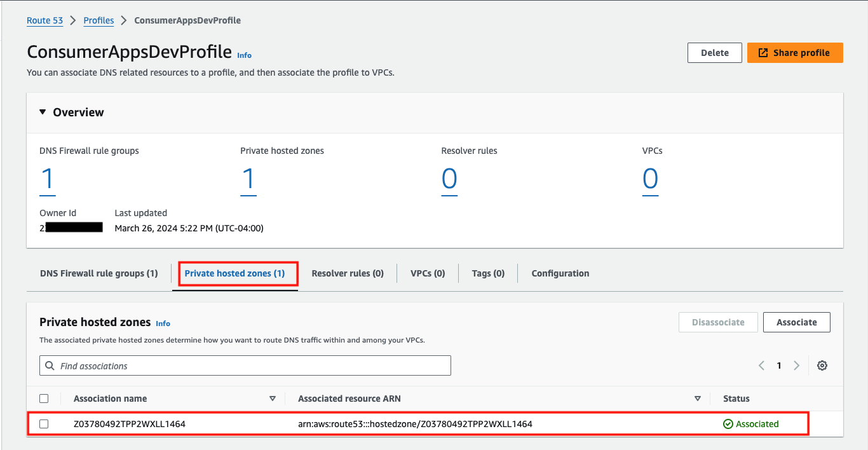Click the Disassociate button

[718, 322]
